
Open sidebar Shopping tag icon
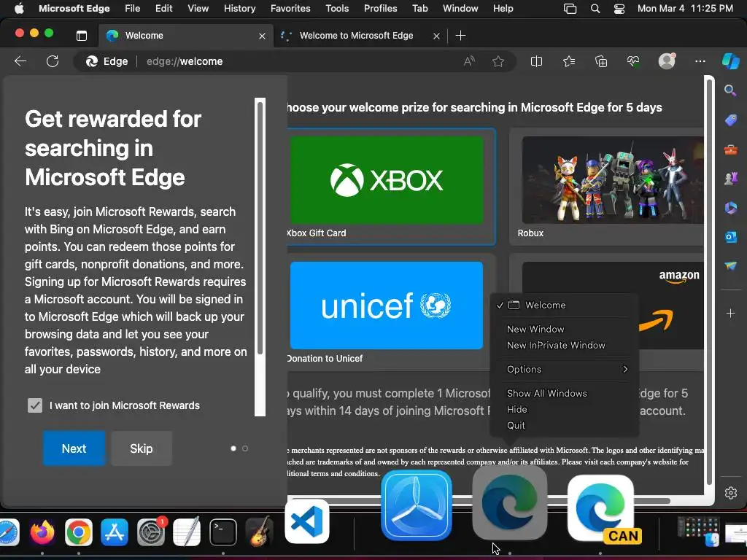(731, 120)
